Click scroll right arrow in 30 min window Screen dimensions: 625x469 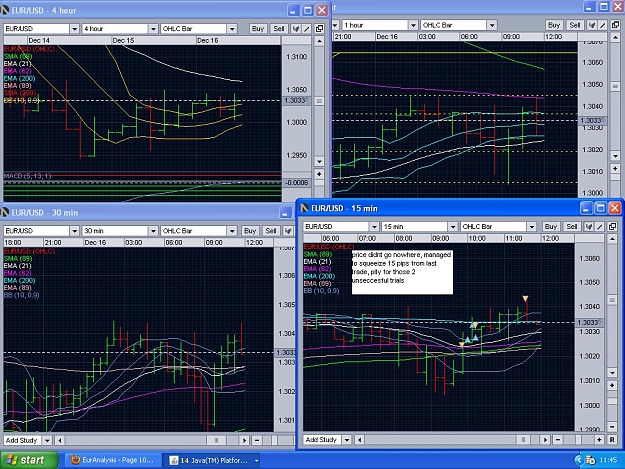[x=244, y=440]
